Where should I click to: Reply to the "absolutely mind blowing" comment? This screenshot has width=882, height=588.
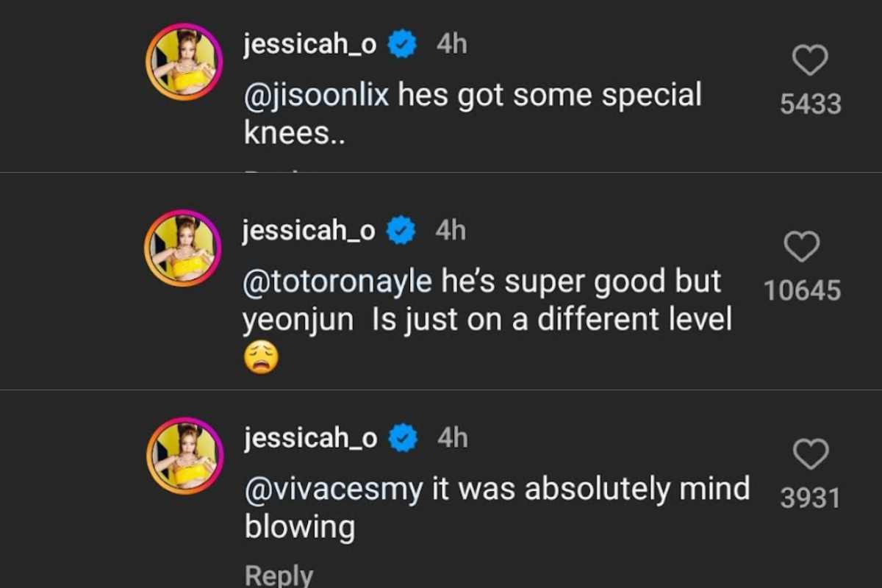[x=279, y=575]
